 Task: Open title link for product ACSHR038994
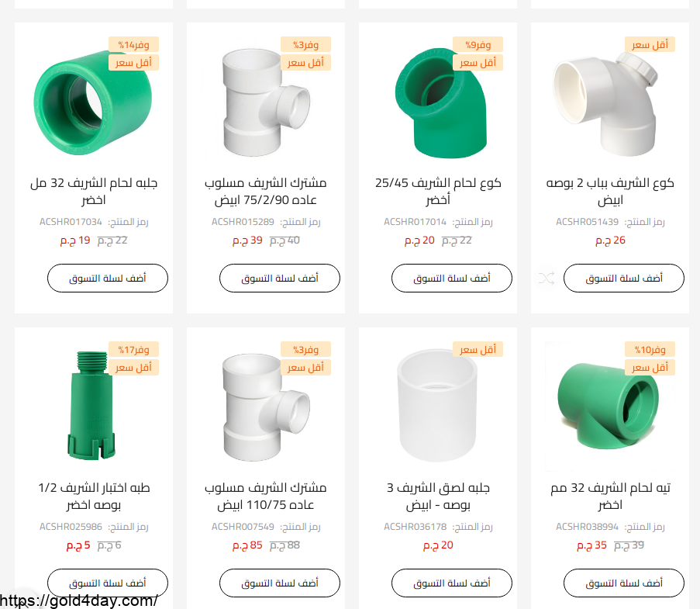[610, 496]
